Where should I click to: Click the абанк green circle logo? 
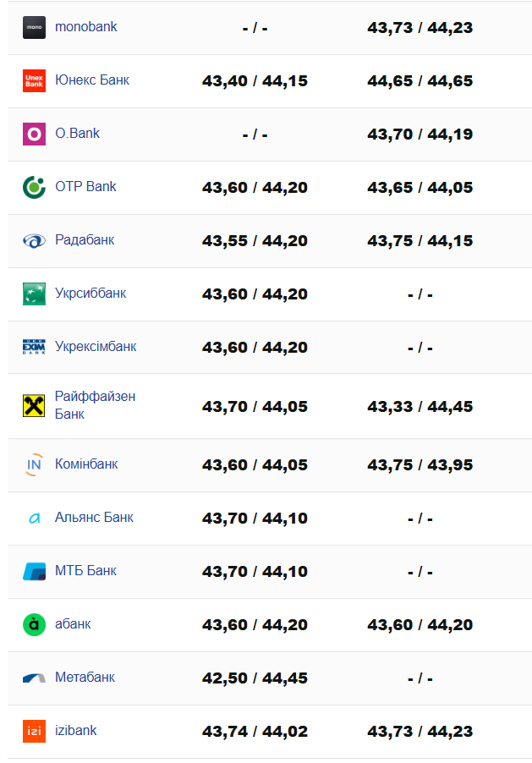(34, 624)
